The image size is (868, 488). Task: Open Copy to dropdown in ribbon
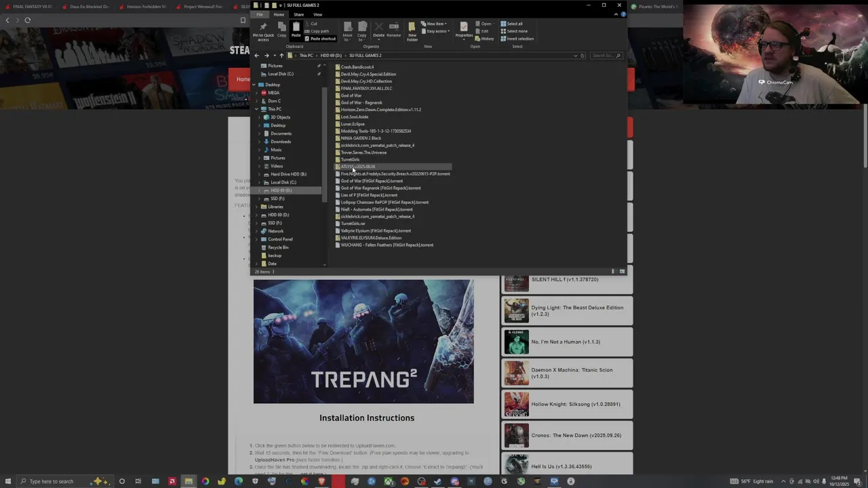[x=361, y=30]
